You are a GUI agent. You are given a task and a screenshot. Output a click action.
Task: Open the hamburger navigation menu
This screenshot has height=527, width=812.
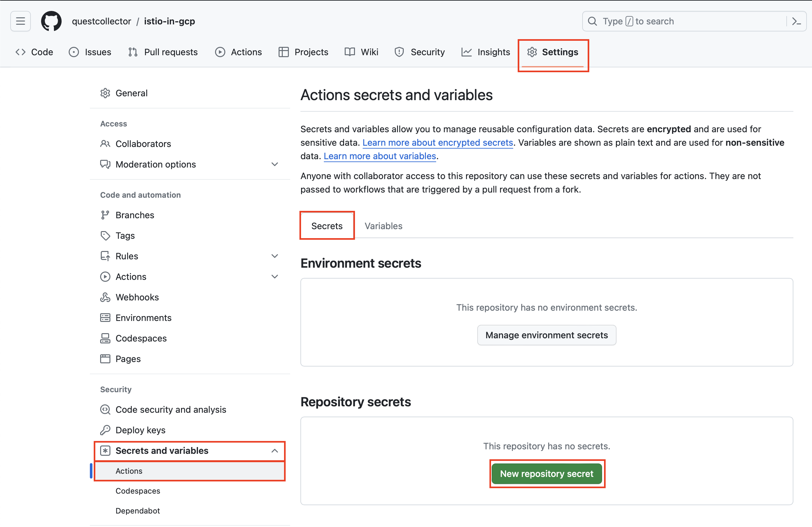coord(21,21)
